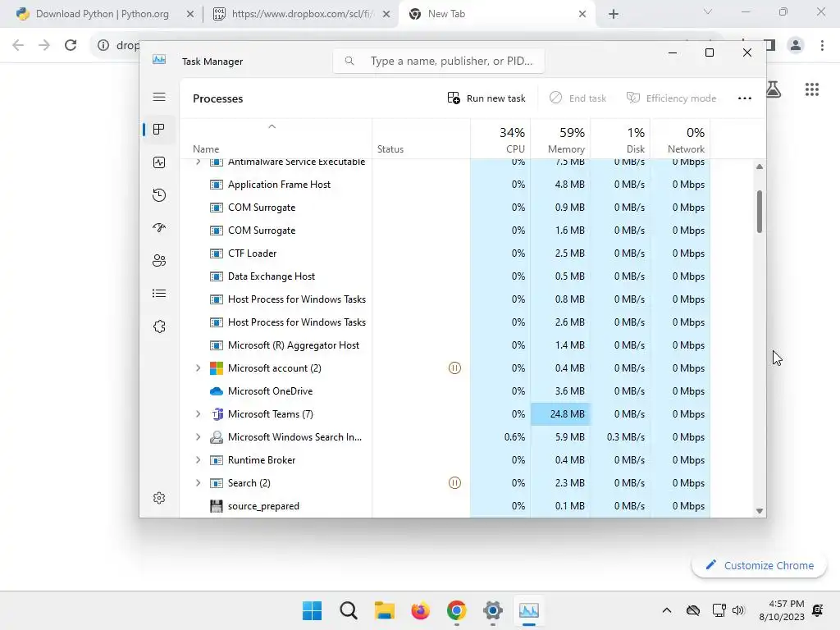
Task: Click the Microsoft Teams process icon
Action: [217, 414]
